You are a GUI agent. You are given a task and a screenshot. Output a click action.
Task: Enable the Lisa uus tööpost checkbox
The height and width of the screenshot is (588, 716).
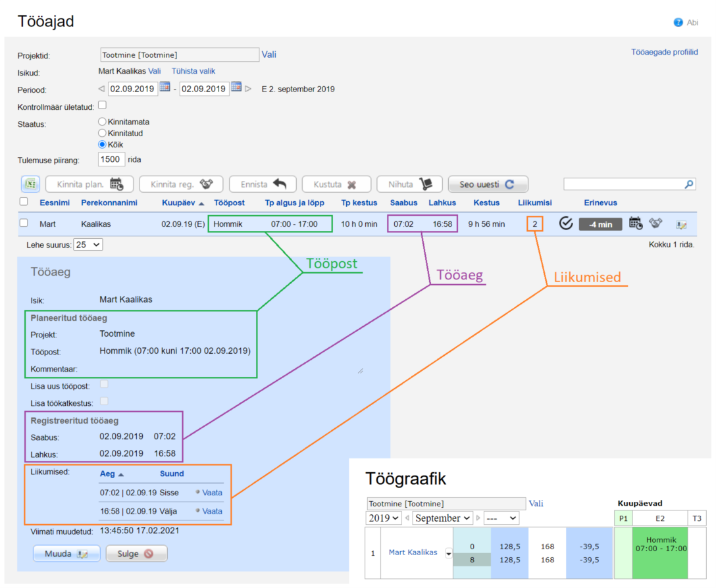(x=104, y=385)
